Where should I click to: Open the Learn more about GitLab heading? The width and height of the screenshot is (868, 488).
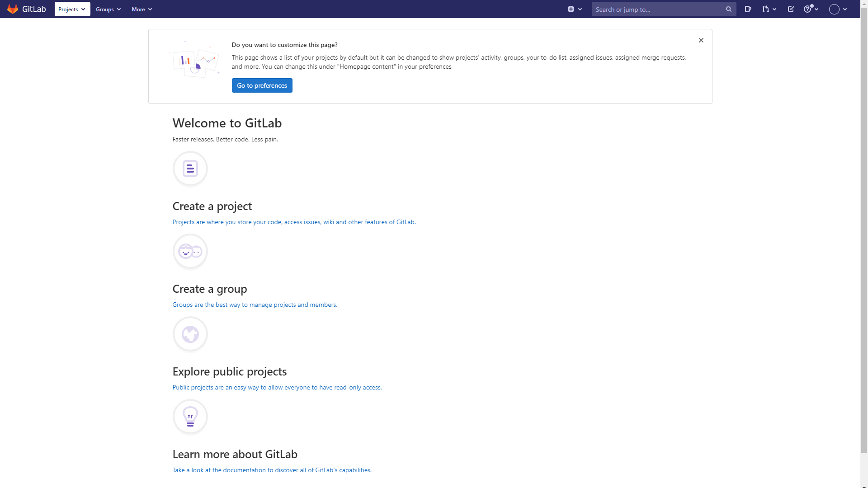pyautogui.click(x=235, y=454)
